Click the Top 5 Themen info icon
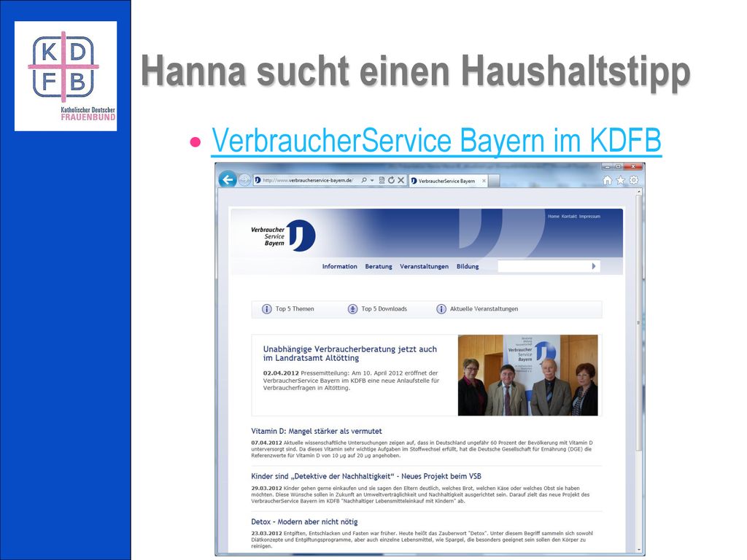This screenshot has width=747, height=560. click(267, 309)
